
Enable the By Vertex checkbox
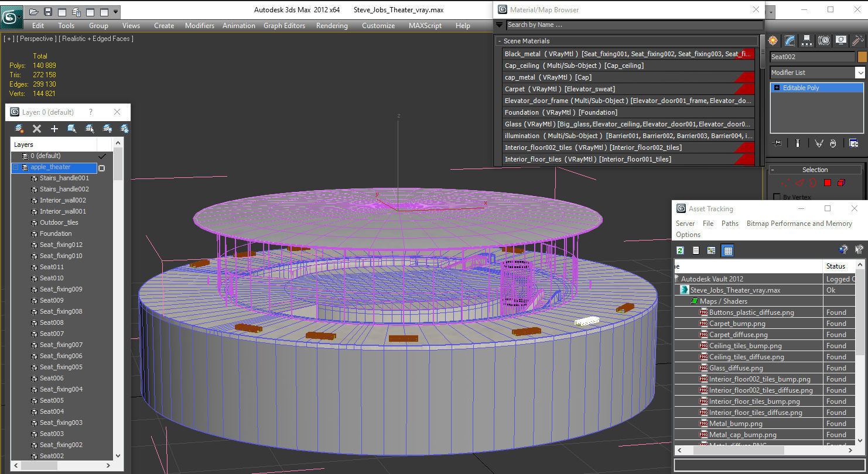[x=777, y=197]
